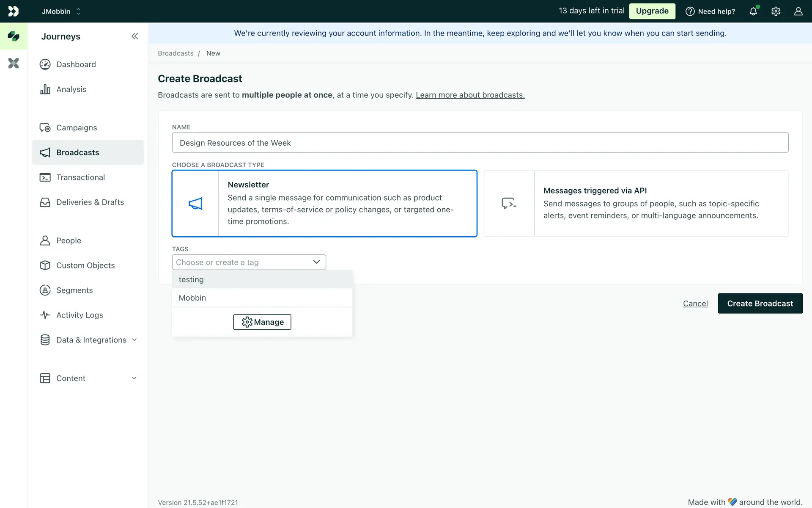Click the Create Broadcast button

tap(760, 304)
